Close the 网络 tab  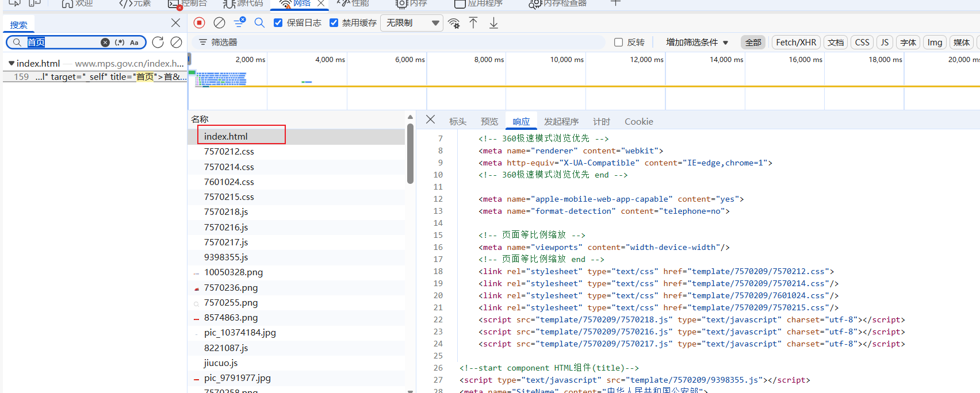tap(321, 3)
